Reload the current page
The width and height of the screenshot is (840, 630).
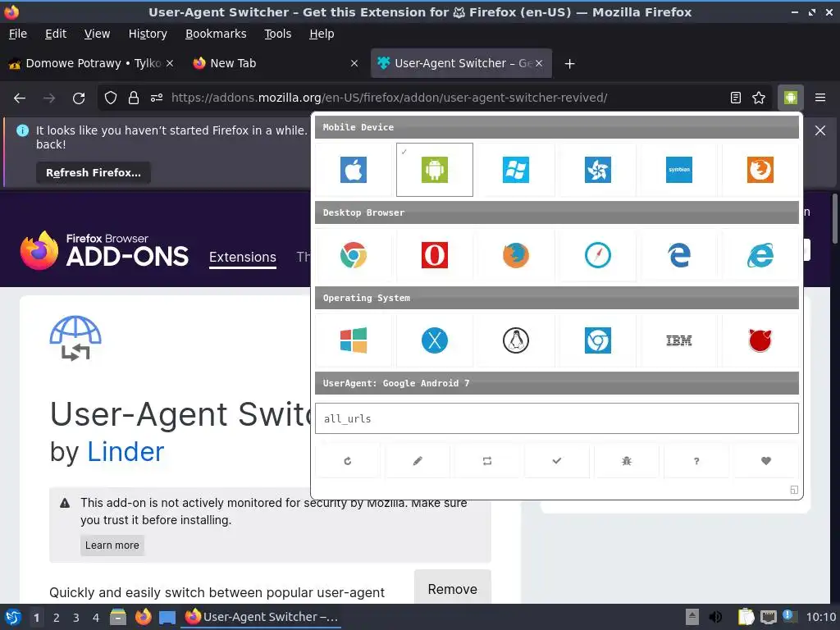79,98
